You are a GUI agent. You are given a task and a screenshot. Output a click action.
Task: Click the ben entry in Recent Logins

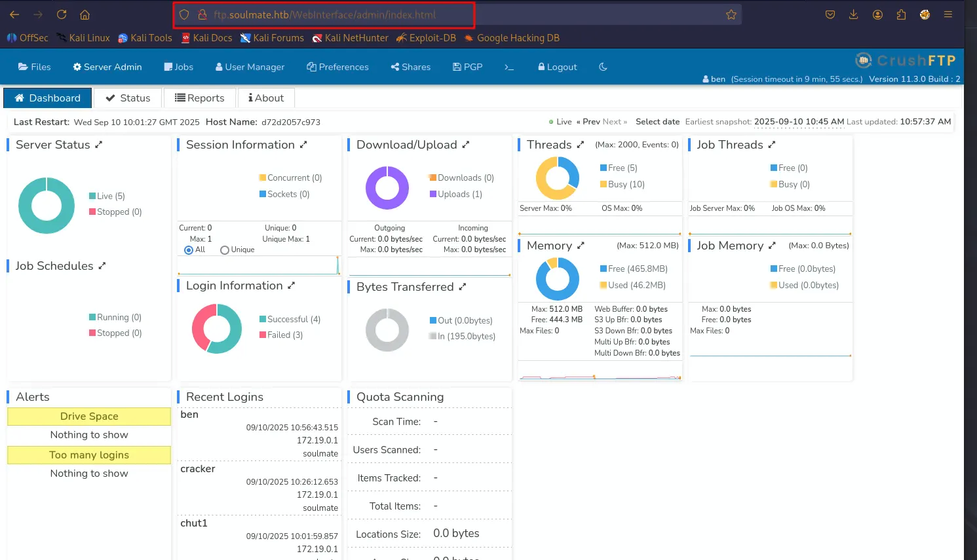point(189,415)
